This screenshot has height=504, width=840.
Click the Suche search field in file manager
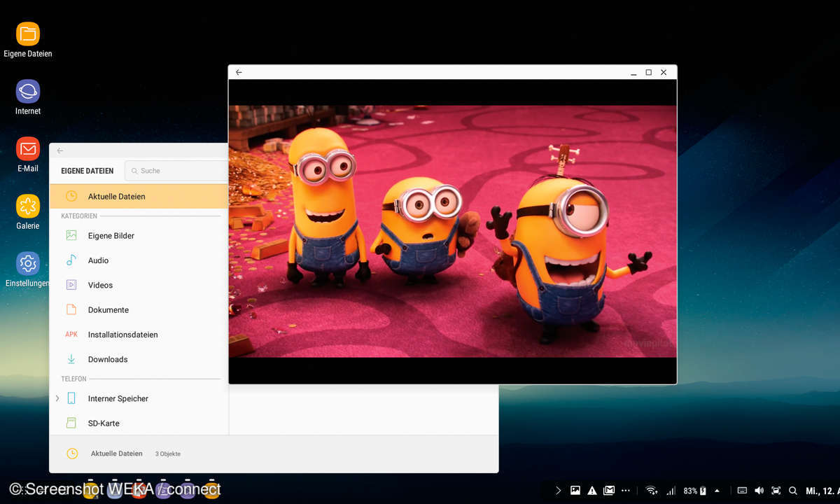176,171
